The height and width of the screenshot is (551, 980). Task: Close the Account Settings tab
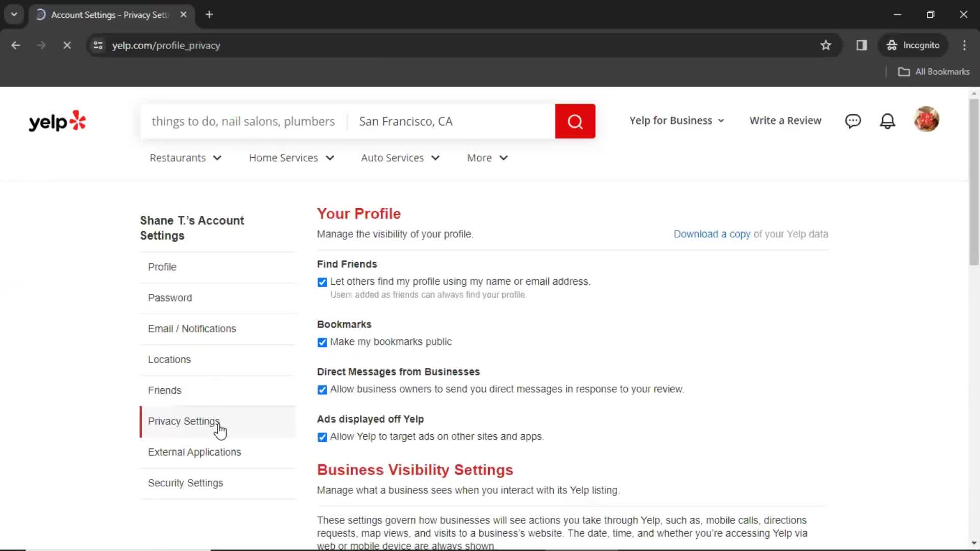tap(183, 14)
